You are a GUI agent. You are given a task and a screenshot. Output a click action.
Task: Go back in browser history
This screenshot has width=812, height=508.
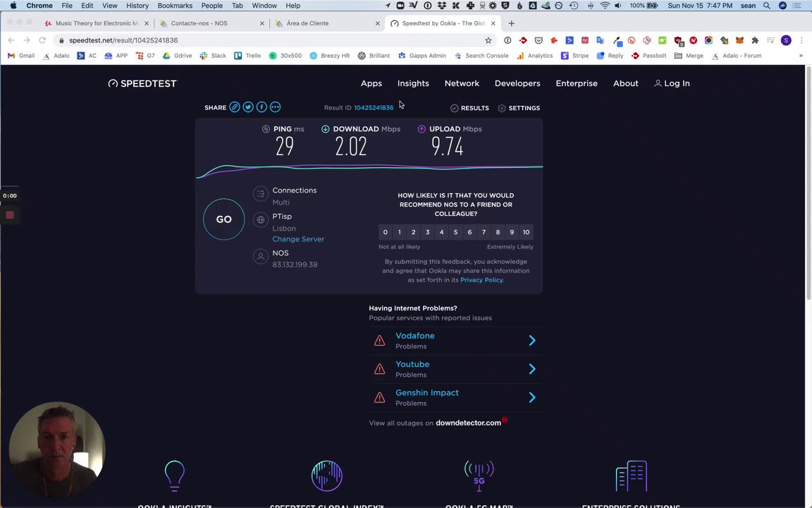[11, 40]
